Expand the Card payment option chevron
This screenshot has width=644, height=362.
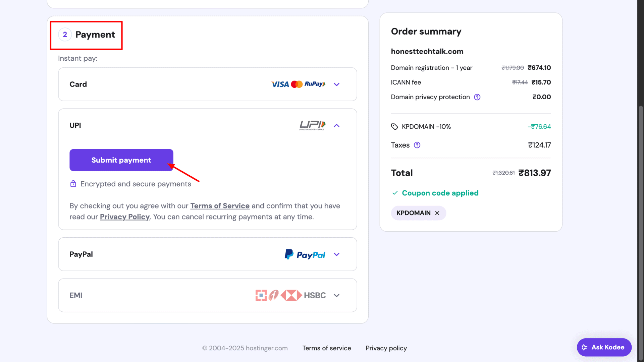click(x=336, y=84)
